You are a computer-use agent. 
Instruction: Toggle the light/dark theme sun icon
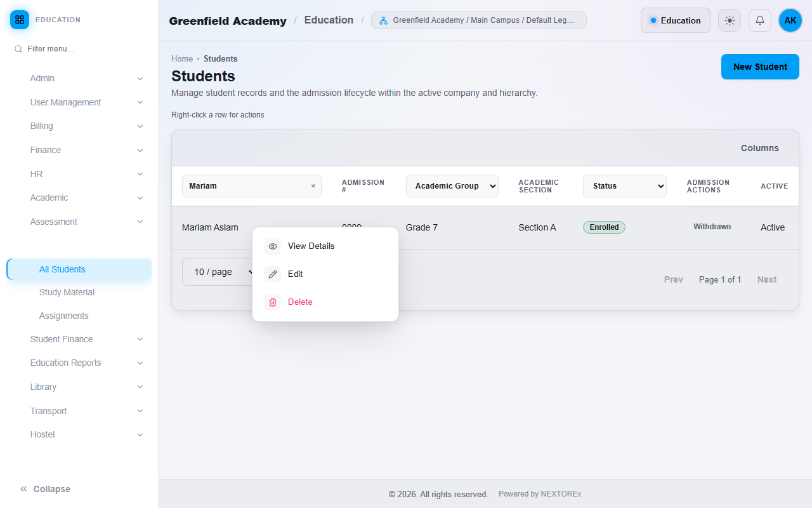tap(730, 20)
